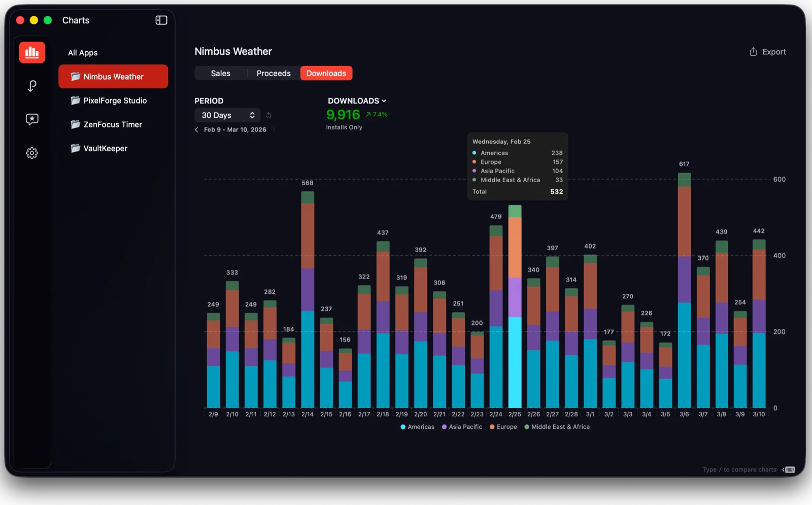Viewport: 812px width, 505px height.
Task: Click the back chevron before Feb 9 date range
Action: pos(196,129)
